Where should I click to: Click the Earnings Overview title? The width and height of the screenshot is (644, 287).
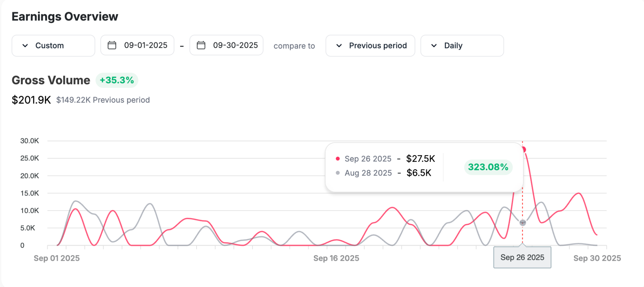[x=65, y=16]
